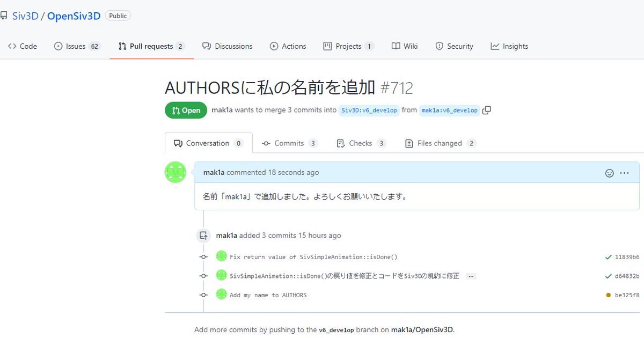
Task: Copy the head branch name with copy icon
Action: tap(487, 110)
